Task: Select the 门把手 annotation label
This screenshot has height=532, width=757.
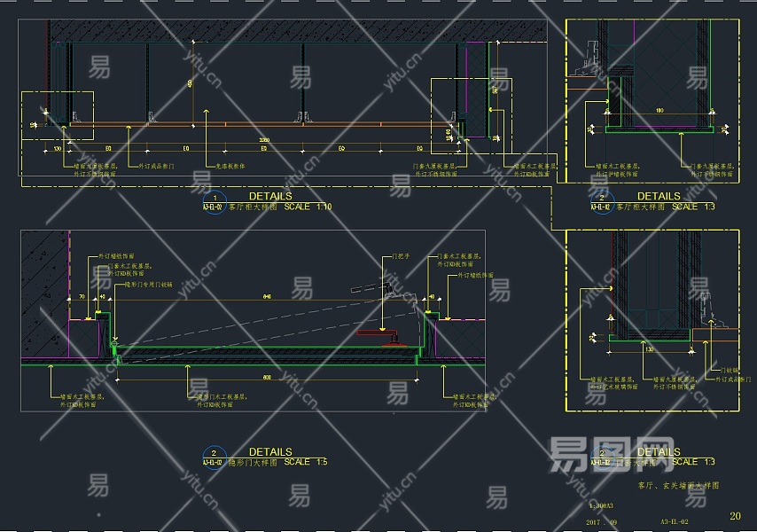Action: pos(401,256)
